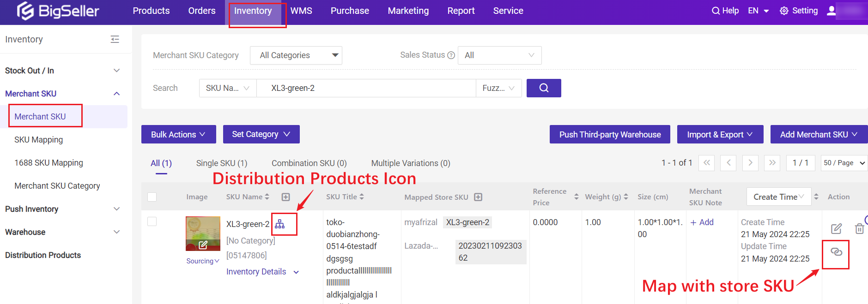Open Create Time sort field dropdown
The width and height of the screenshot is (868, 304).
(x=779, y=197)
